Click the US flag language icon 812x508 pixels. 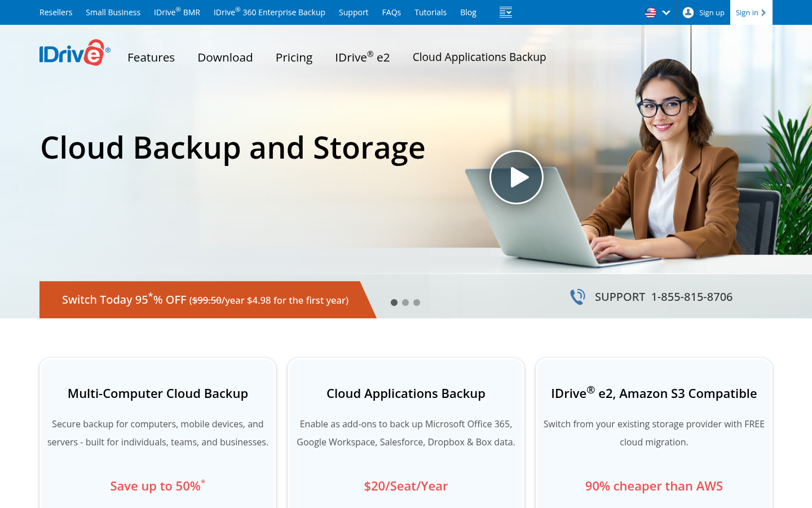point(650,12)
